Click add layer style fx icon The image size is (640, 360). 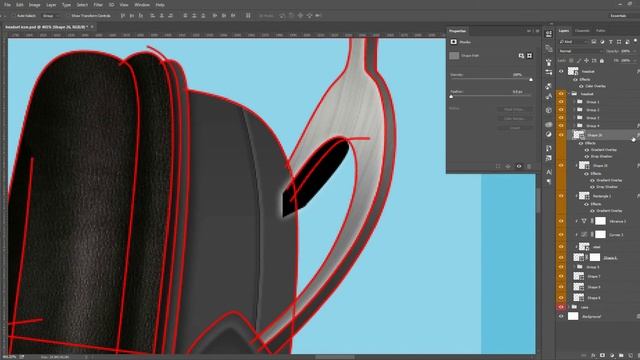pyautogui.click(x=593, y=356)
